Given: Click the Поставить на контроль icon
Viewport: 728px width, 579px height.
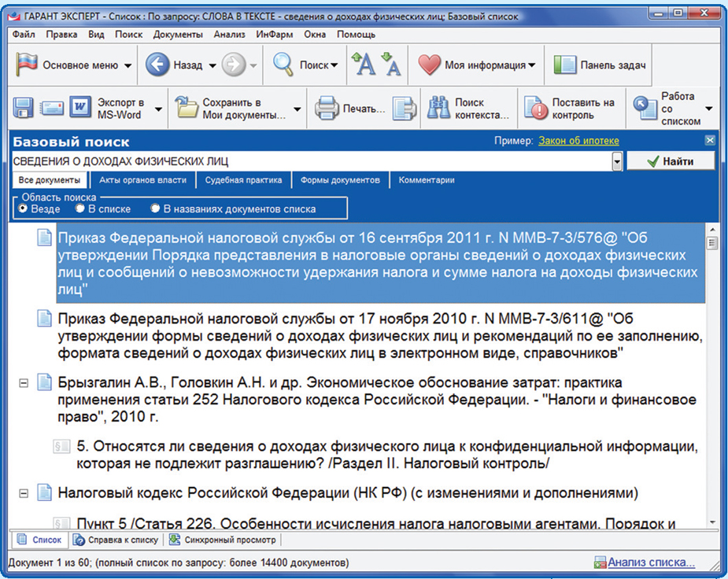Looking at the screenshot, I should click(x=536, y=109).
